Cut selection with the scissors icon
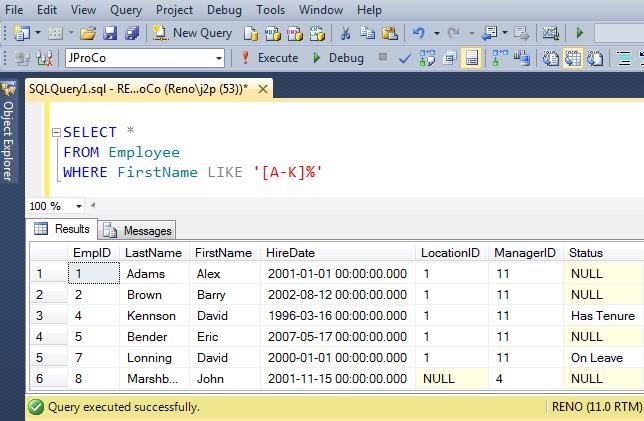Viewport: 644px width, 421px height. point(346,33)
